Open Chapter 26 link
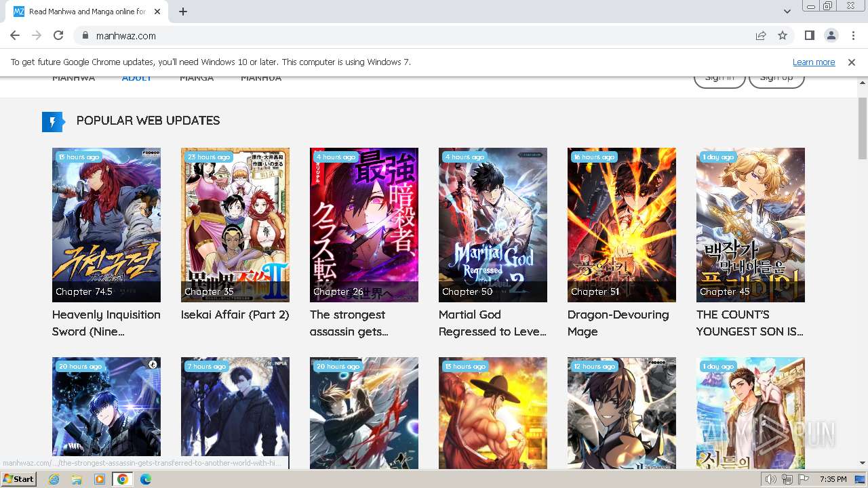Screen dimensions: 868x488 [x=338, y=291]
